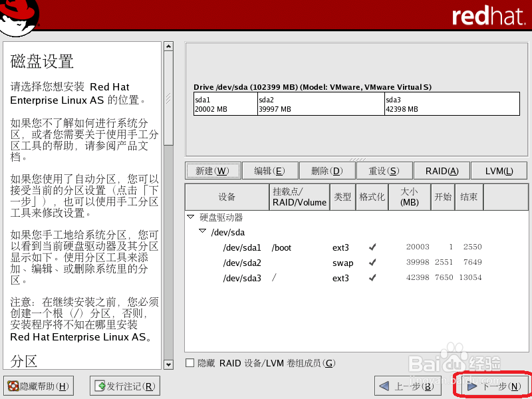Click the 大小(MB) column header
532x399 pixels.
(410, 197)
